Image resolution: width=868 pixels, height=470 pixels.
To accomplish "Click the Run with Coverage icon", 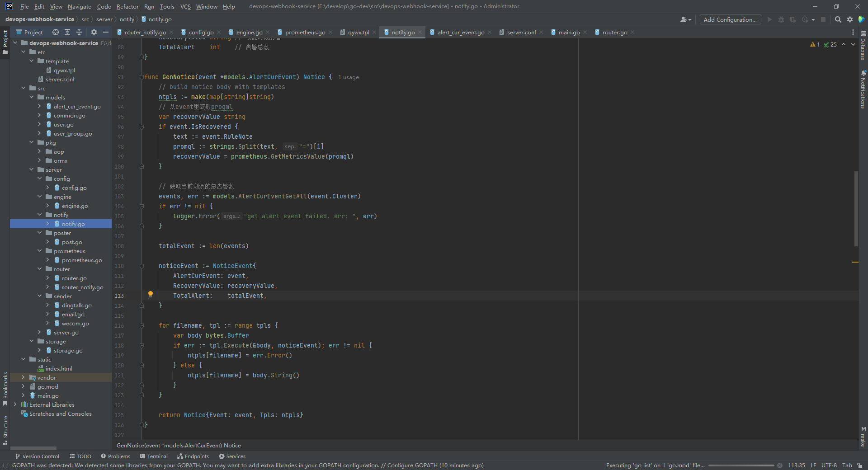I will click(x=793, y=19).
